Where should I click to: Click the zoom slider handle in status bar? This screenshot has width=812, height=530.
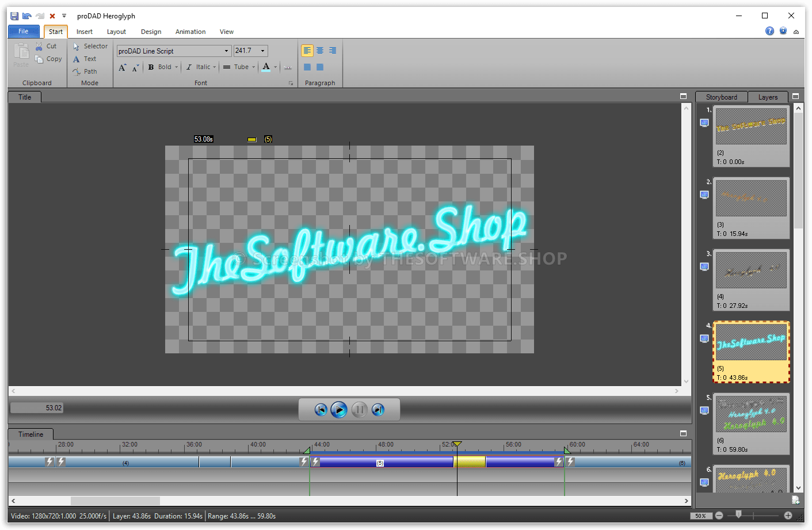pyautogui.click(x=738, y=514)
